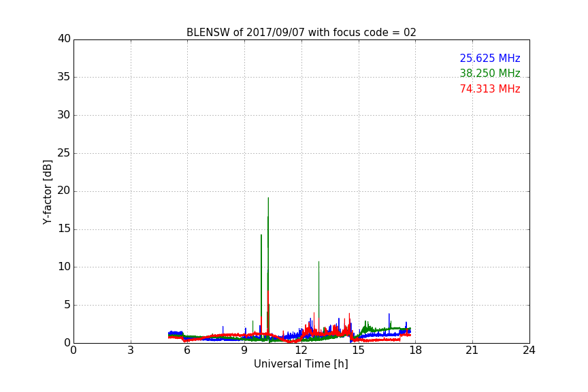Click x-axis tick label '3'
This screenshot has width=588, height=392.
coord(131,350)
